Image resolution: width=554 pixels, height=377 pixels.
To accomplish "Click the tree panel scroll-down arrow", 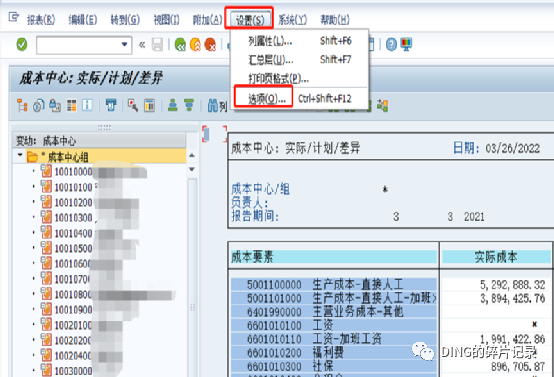I will pos(191,169).
